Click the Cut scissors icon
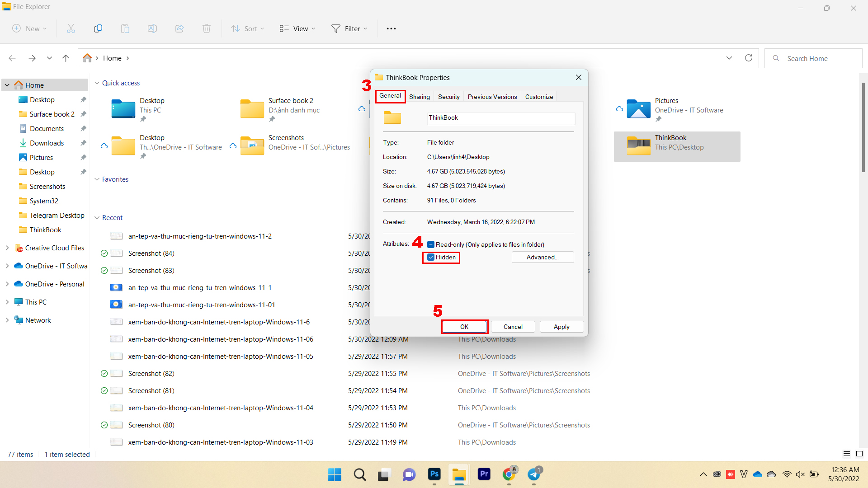Image resolution: width=868 pixels, height=488 pixels. point(71,28)
